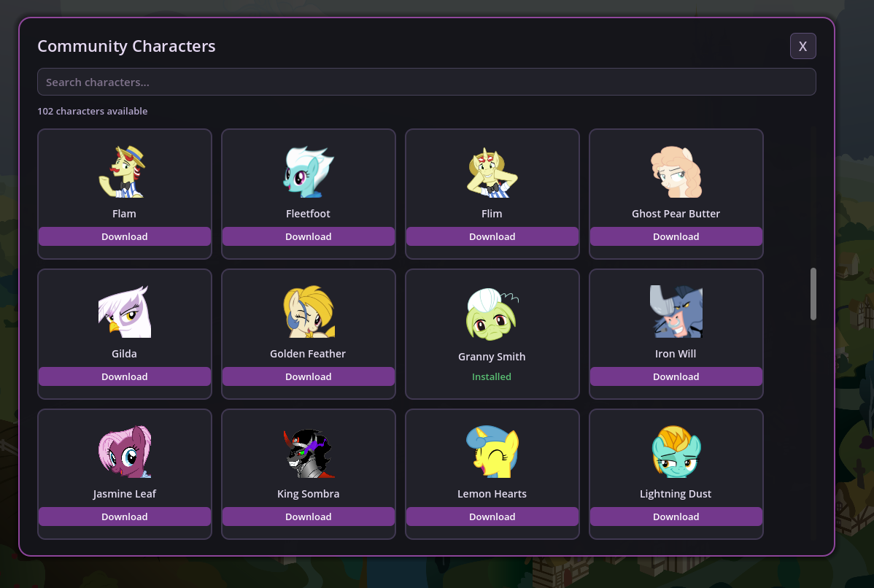The image size is (874, 588).
Task: Click the Lemon Hearts name label
Action: point(492,493)
